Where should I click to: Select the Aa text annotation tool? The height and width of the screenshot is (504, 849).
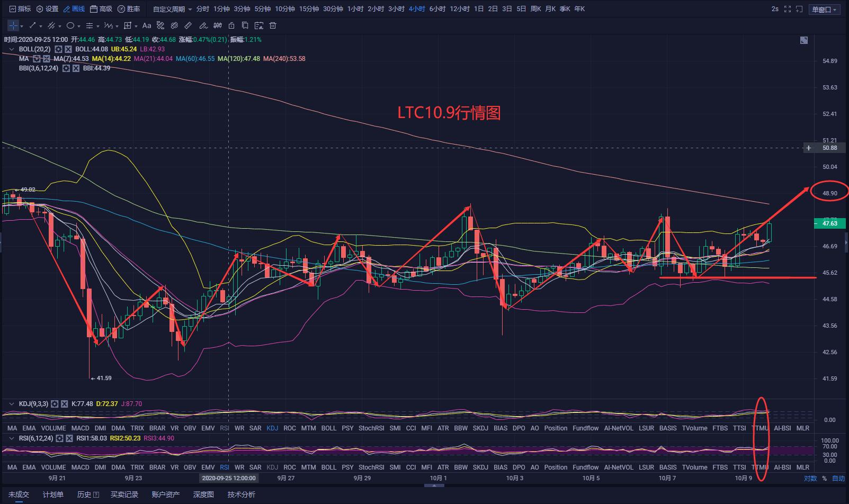[x=147, y=25]
